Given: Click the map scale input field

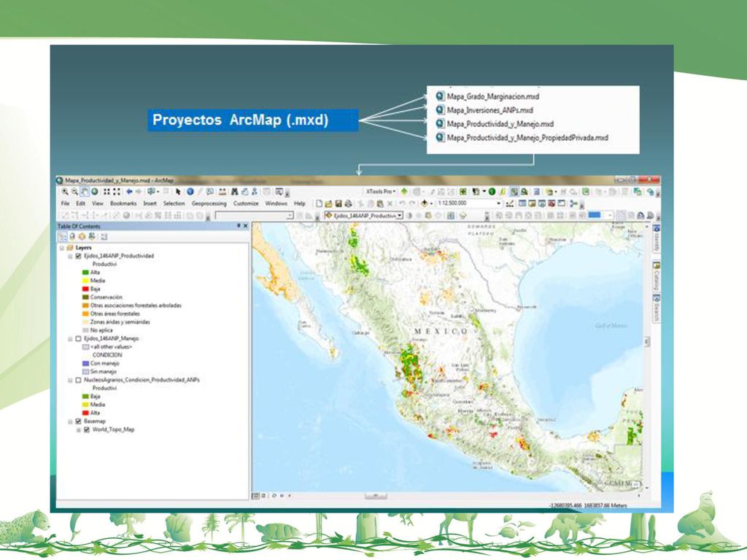Looking at the screenshot, I should coord(466,203).
